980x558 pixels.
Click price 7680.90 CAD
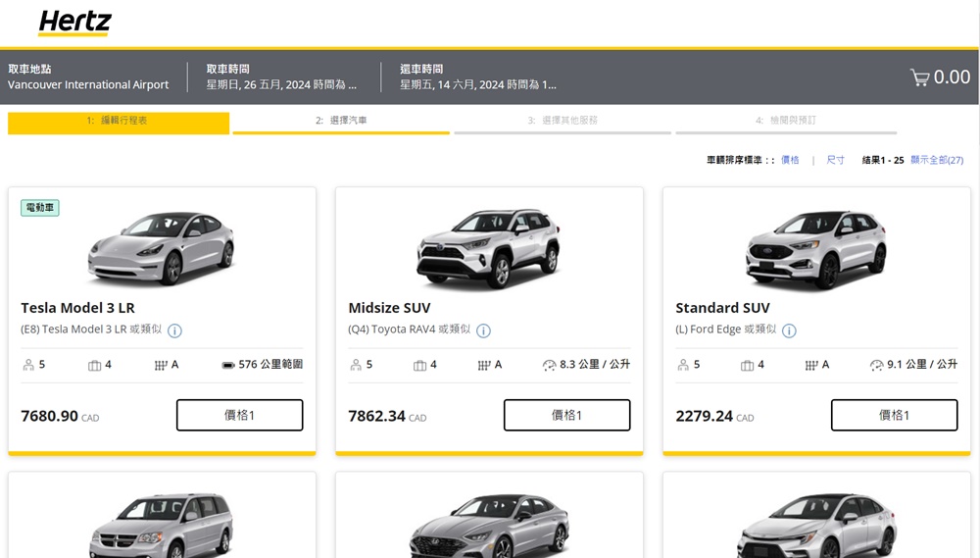coord(60,416)
